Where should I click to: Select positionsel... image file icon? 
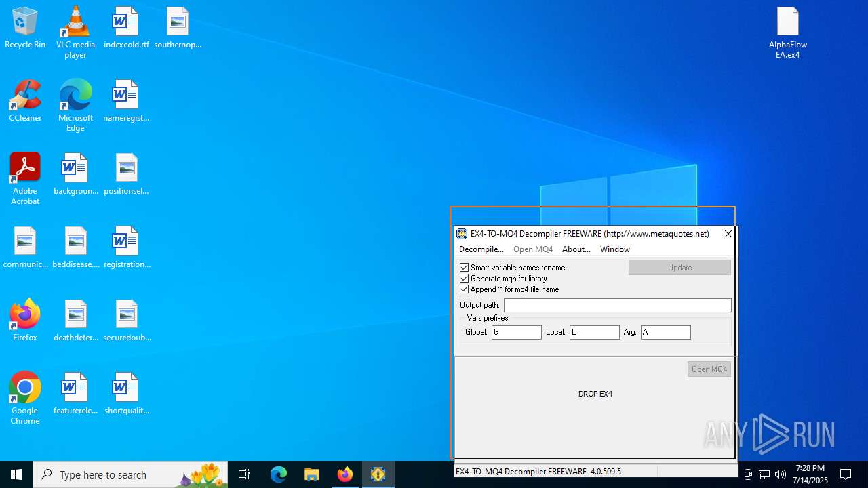click(x=126, y=175)
